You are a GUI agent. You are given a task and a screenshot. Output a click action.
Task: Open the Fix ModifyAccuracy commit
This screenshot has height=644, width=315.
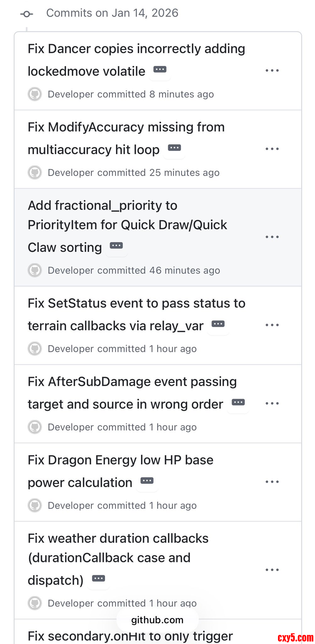click(x=126, y=127)
